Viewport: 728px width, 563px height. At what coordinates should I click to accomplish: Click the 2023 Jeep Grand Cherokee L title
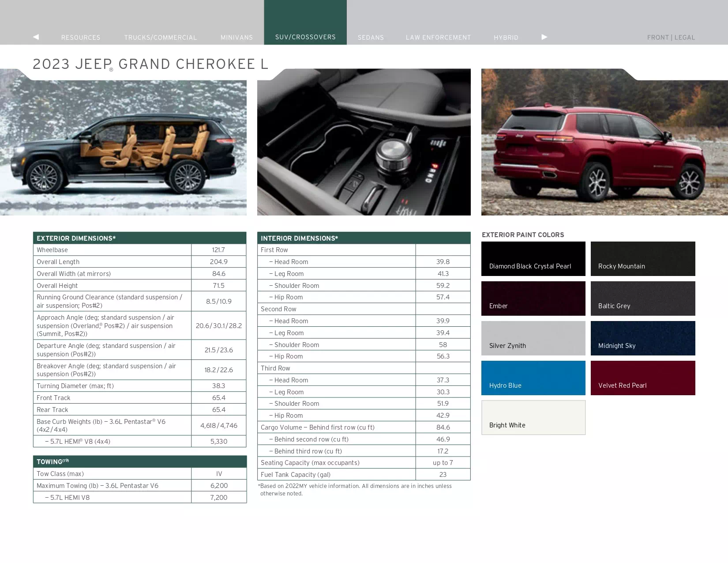(x=150, y=64)
